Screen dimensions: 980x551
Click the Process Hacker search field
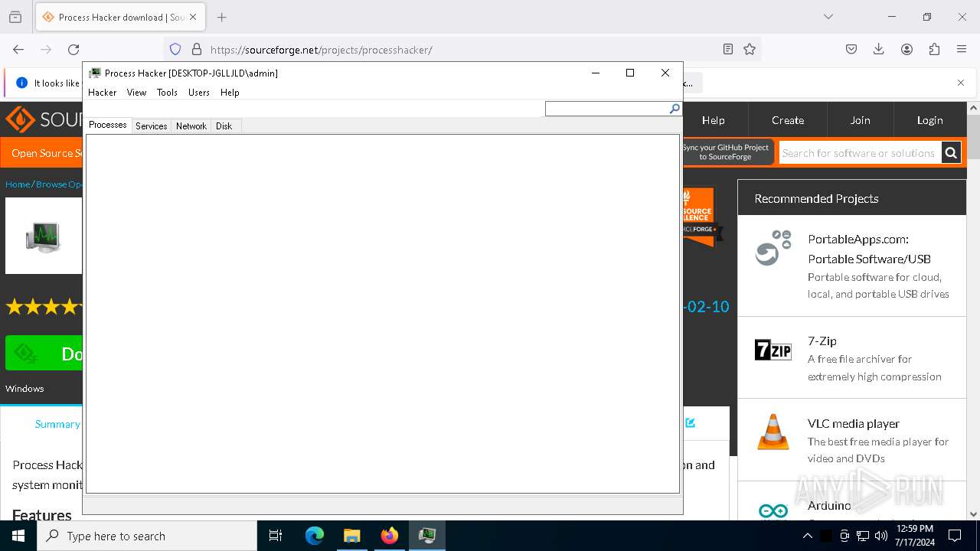coord(606,109)
